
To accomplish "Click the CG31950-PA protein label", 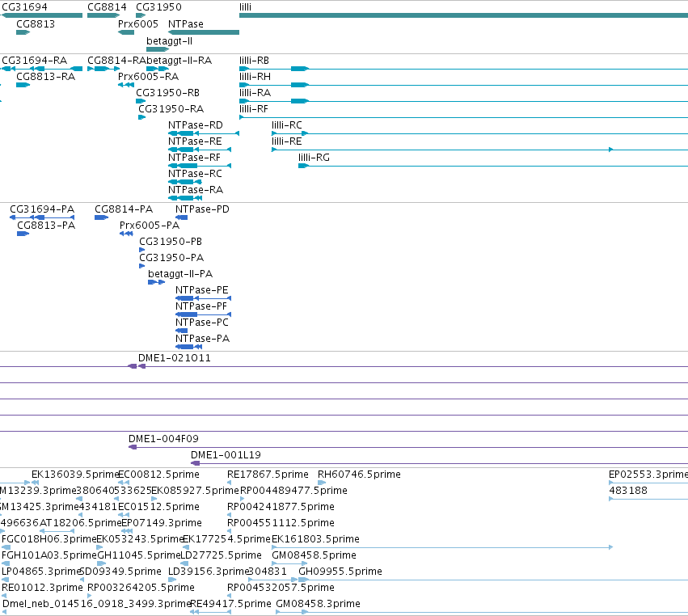I will [171, 258].
